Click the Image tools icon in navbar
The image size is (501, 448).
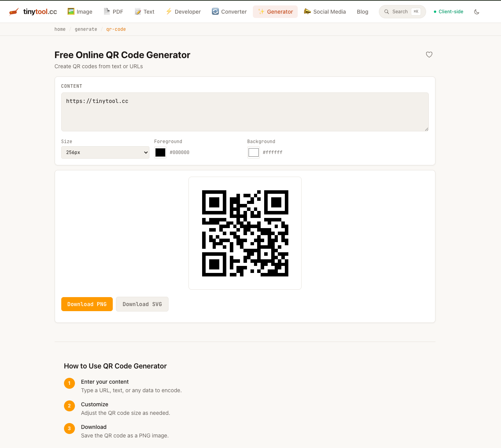click(70, 12)
